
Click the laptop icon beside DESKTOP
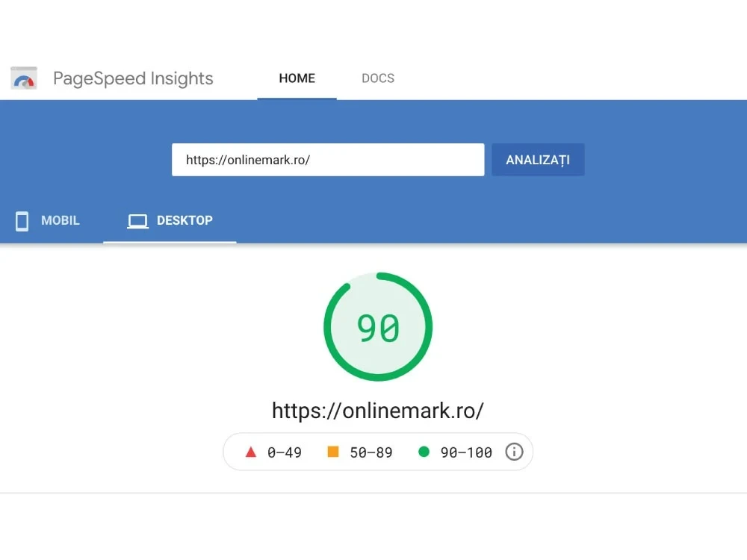point(137,221)
